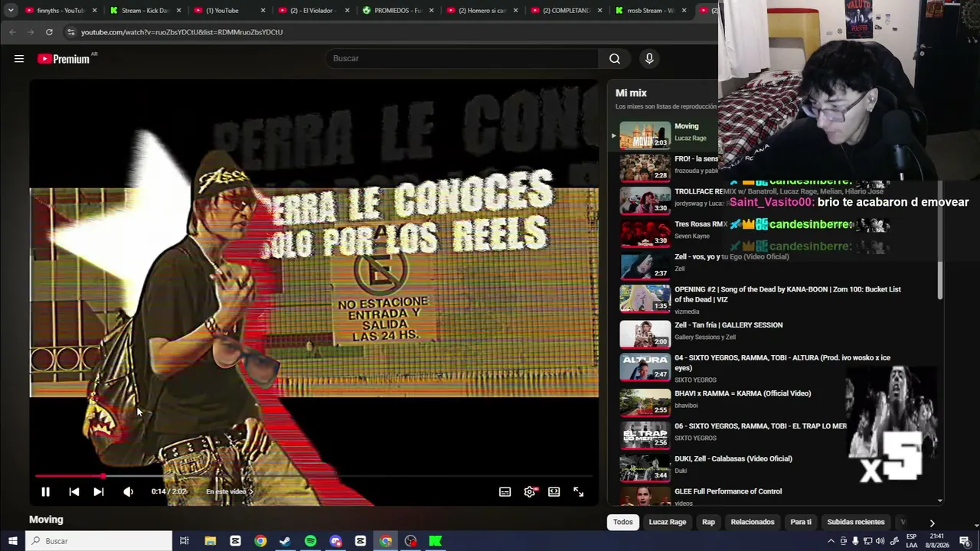Play the 'Tres Rosas RMX' thumbnail
Image resolution: width=980 pixels, height=551 pixels.
pyautogui.click(x=645, y=233)
